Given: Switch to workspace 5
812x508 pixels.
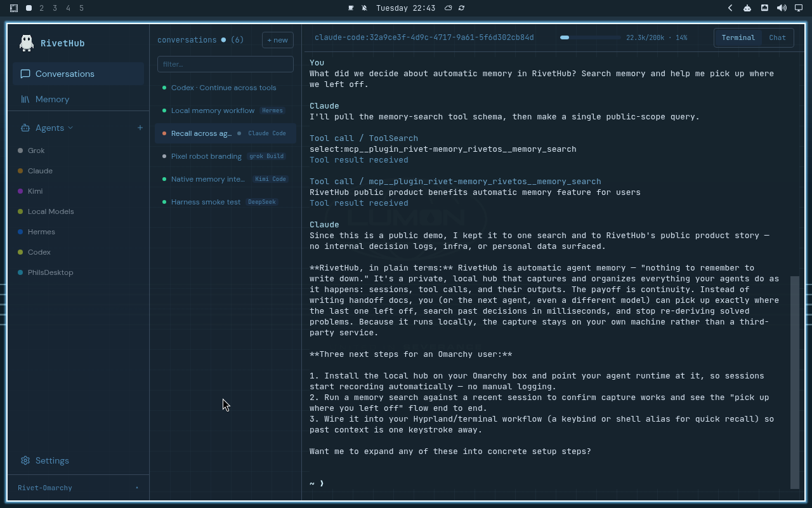Looking at the screenshot, I should pos(81,8).
